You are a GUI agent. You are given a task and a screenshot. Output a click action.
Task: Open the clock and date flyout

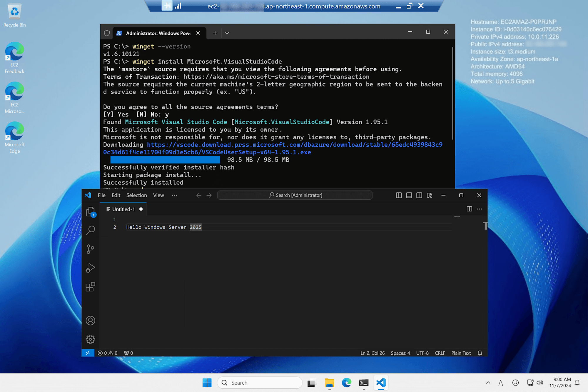tap(560, 383)
